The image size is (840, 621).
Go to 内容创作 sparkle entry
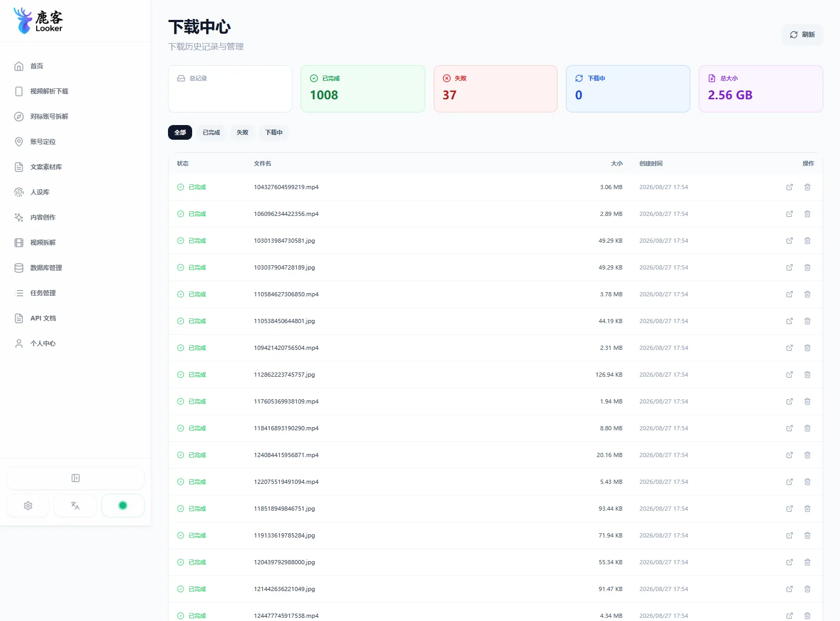click(75, 218)
